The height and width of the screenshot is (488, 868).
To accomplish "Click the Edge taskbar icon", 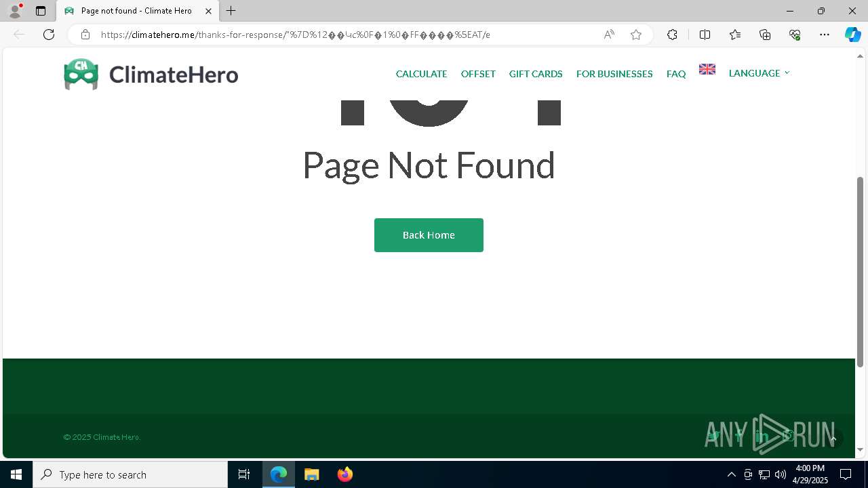I will point(279,474).
